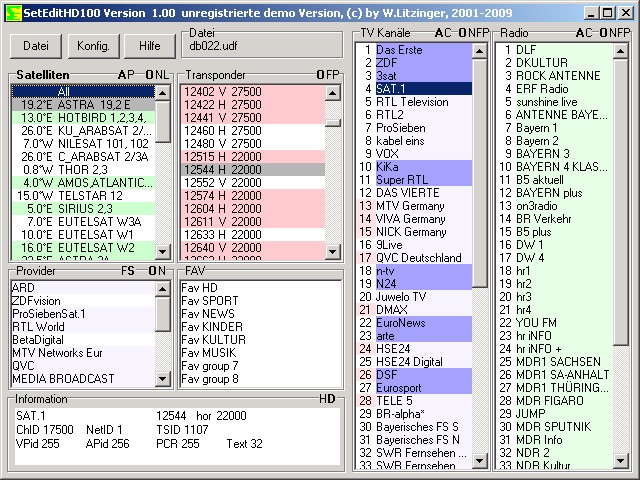Click the down arrow of Radio list

621,461
